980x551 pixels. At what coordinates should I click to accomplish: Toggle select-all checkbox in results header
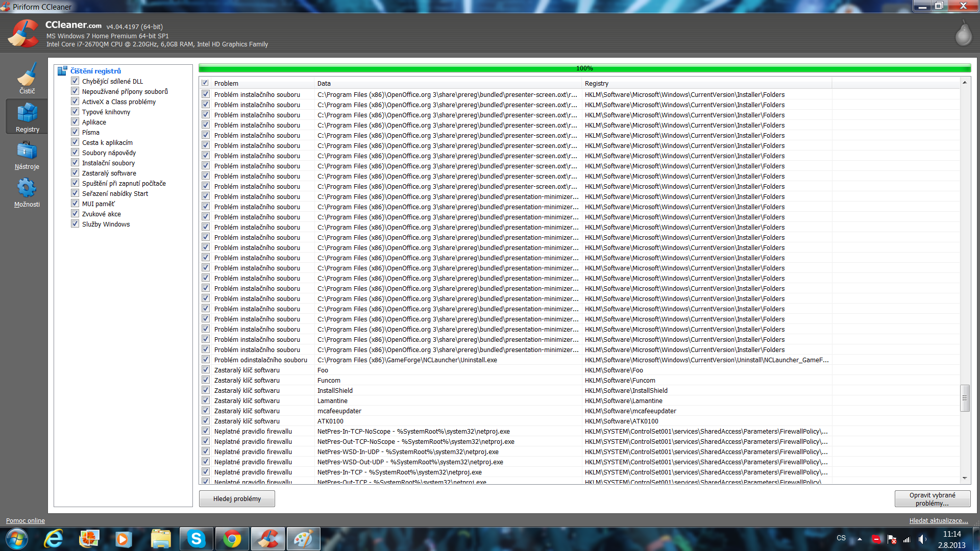pos(205,83)
